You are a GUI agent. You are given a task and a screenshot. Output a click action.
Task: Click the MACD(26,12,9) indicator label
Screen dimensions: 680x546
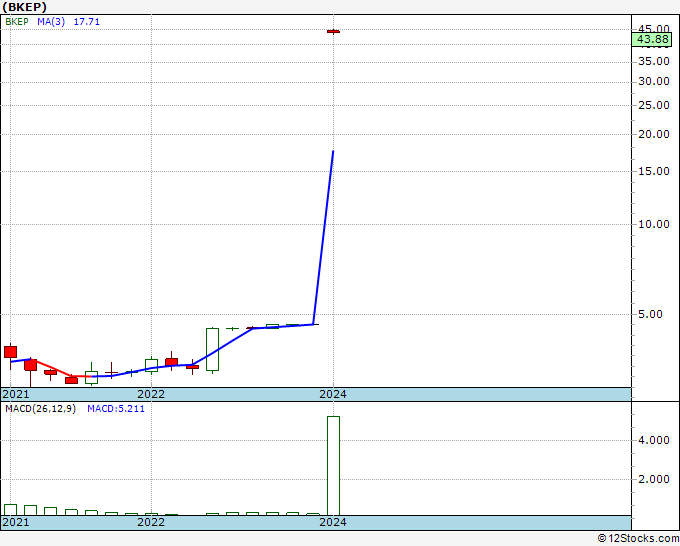click(40, 409)
